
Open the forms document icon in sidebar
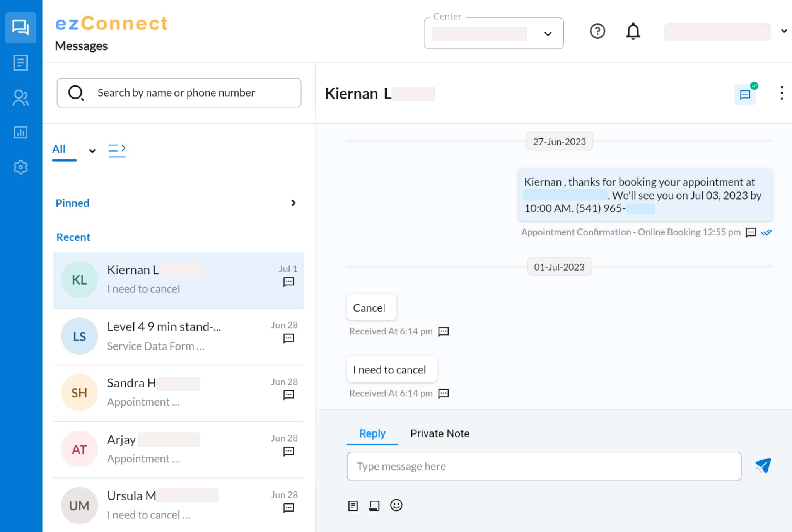[x=20, y=63]
